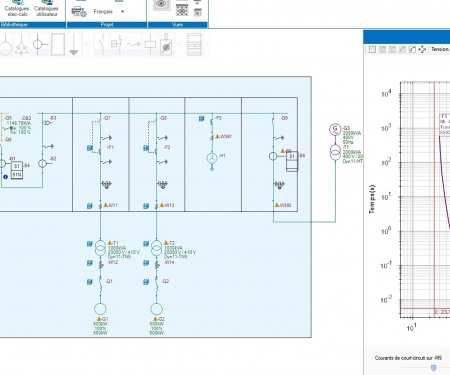Click the Projet ribbon group label

(107, 25)
